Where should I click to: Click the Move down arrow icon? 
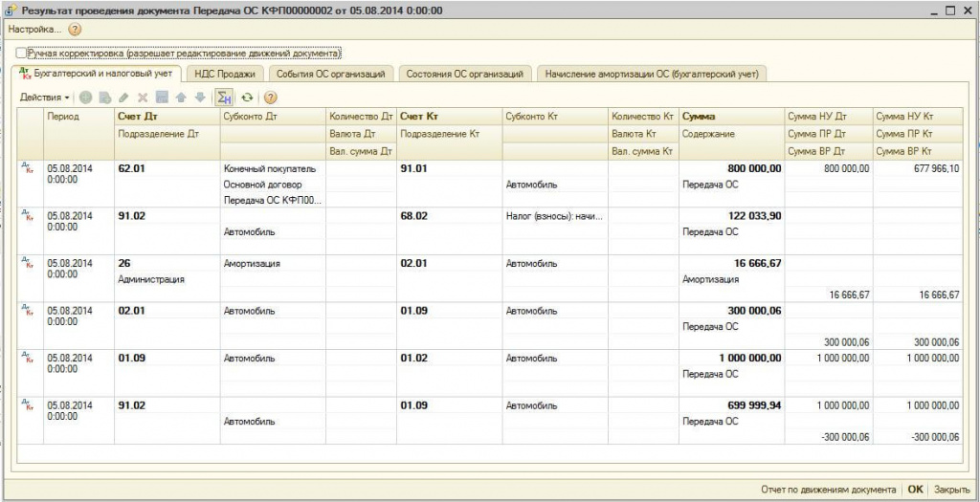[199, 98]
